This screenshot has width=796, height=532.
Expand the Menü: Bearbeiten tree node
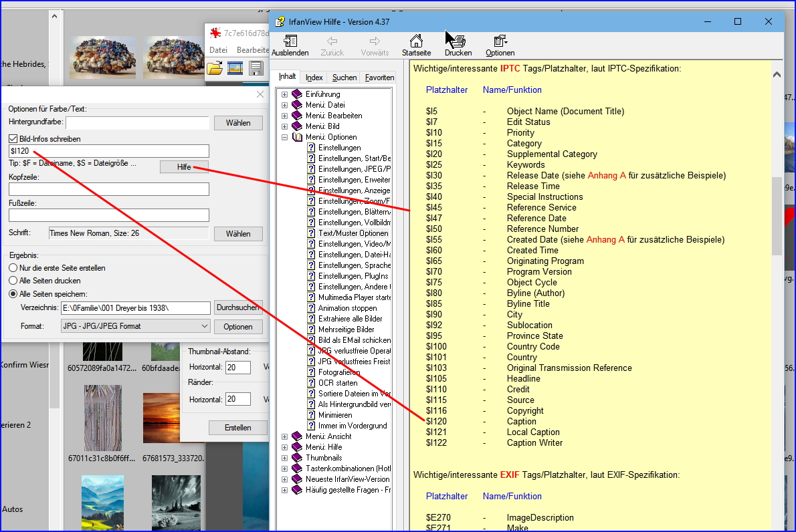pos(284,116)
